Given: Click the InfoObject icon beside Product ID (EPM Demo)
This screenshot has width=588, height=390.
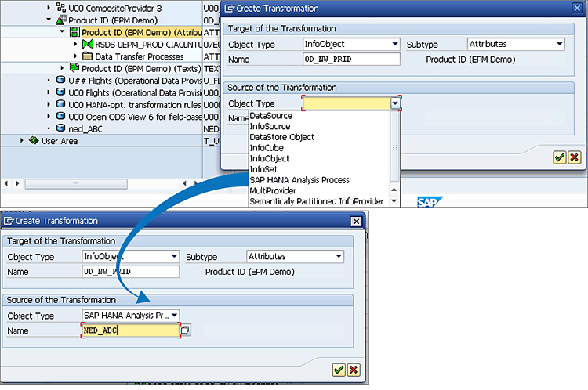Looking at the screenshot, I should pos(60,20).
